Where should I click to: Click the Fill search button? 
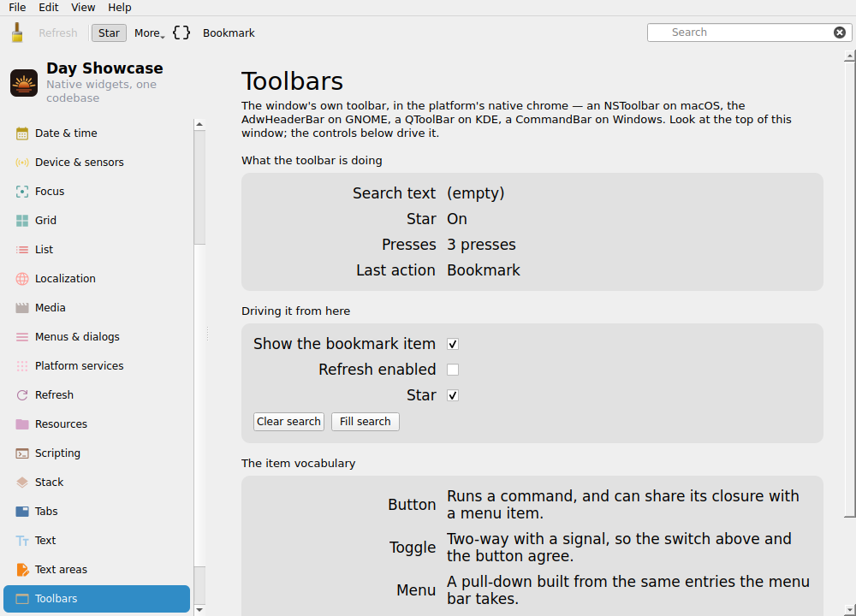coord(366,422)
